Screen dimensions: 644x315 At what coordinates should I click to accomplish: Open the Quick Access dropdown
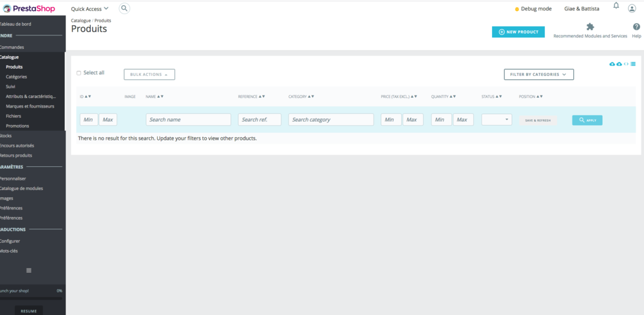(x=90, y=8)
